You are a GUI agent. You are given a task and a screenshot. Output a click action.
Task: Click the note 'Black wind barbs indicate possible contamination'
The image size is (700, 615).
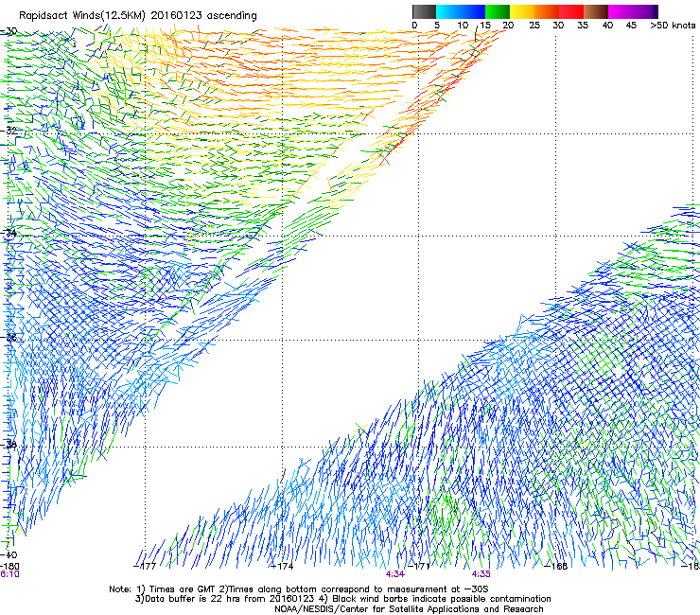(442, 599)
